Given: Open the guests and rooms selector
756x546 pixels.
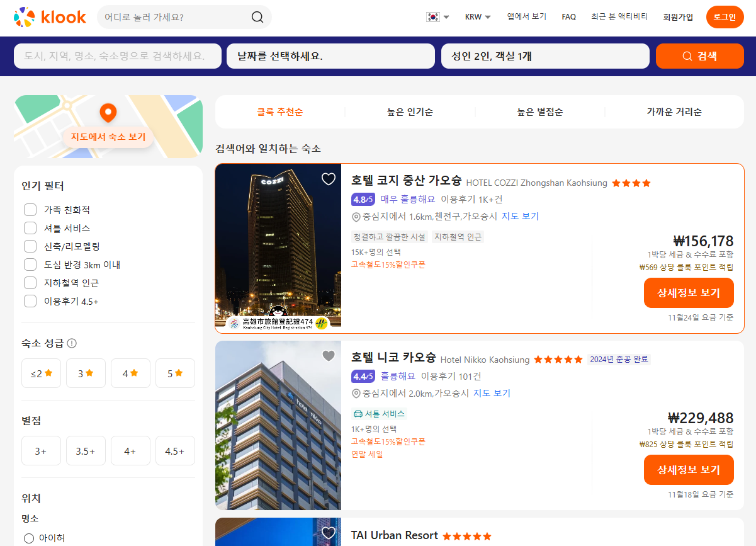Looking at the screenshot, I should (545, 56).
